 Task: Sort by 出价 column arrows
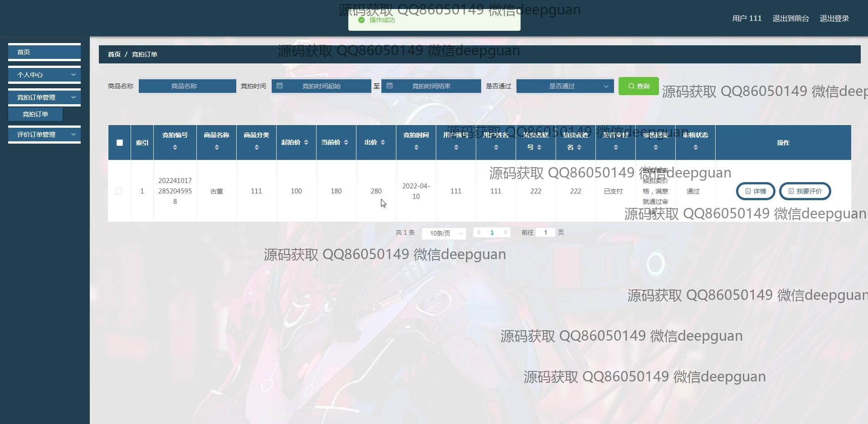coord(383,143)
